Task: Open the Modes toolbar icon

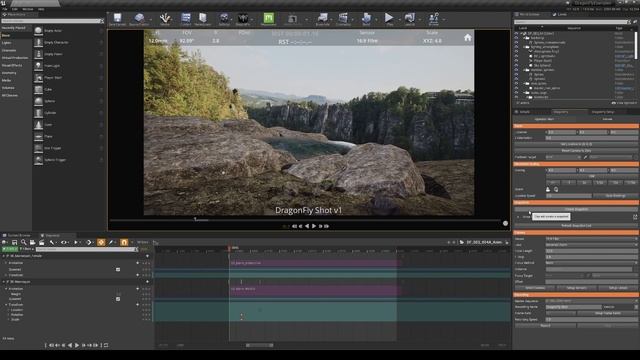Action: (165, 18)
